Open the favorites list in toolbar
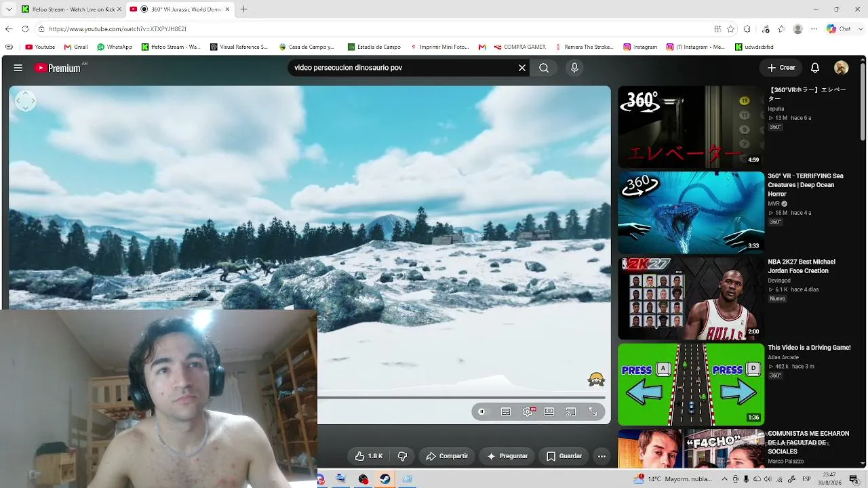Image resolution: width=868 pixels, height=488 pixels. [781, 29]
